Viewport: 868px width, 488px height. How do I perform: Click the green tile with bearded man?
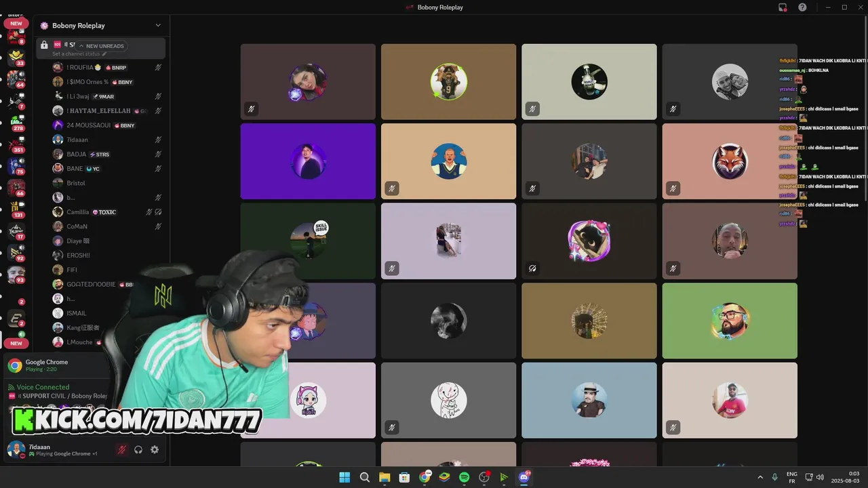tap(730, 321)
